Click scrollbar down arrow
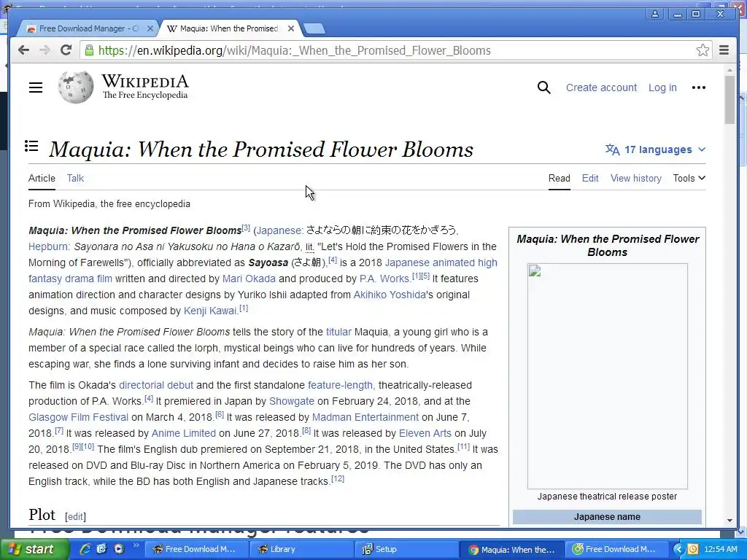Screen dimensions: 747x560 pyautogui.click(x=729, y=521)
